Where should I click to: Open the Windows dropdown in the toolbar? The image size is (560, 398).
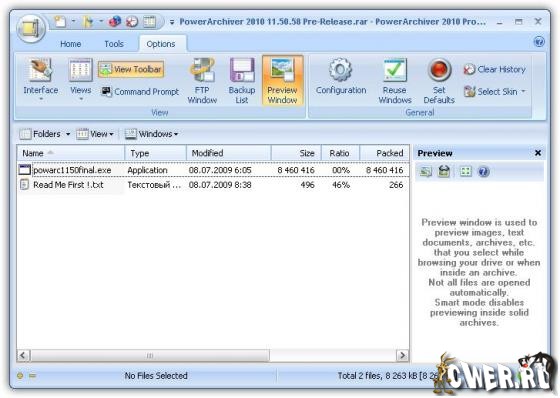point(151,134)
